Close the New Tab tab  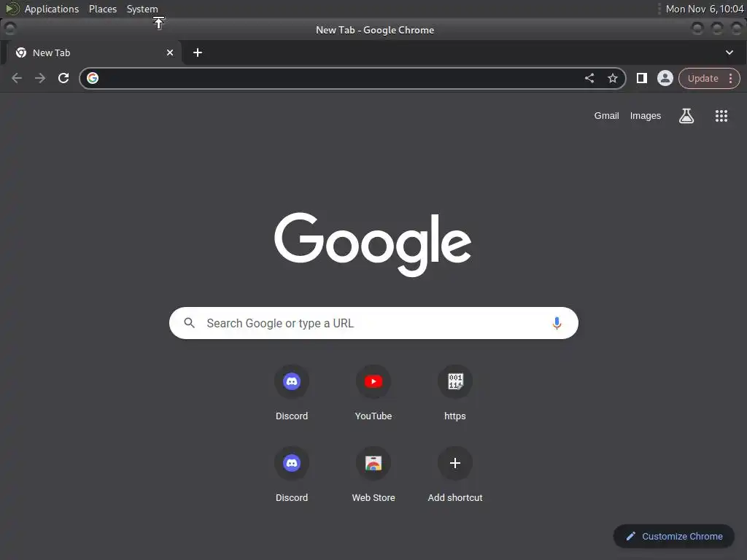pos(169,52)
